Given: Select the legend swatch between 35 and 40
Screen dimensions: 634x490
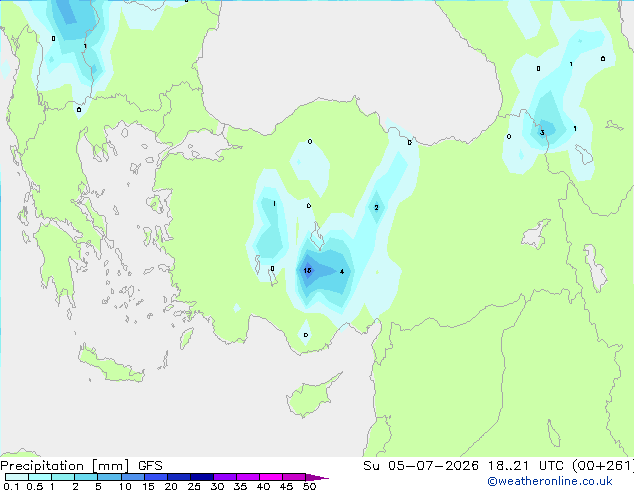Looking at the screenshot, I should [x=247, y=477].
